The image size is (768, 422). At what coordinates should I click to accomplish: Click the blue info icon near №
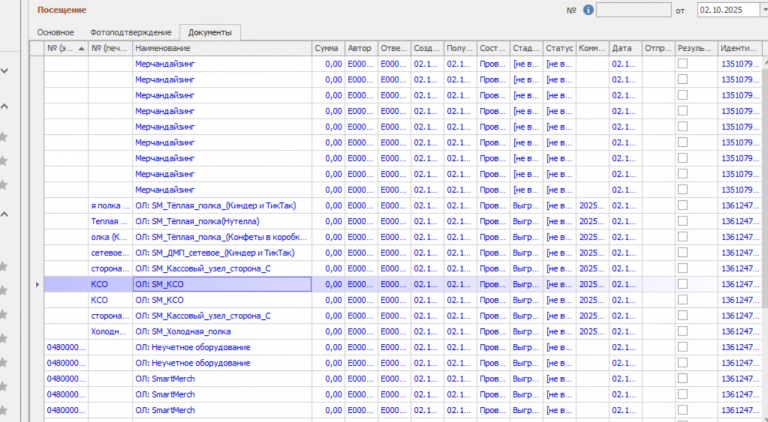[588, 10]
